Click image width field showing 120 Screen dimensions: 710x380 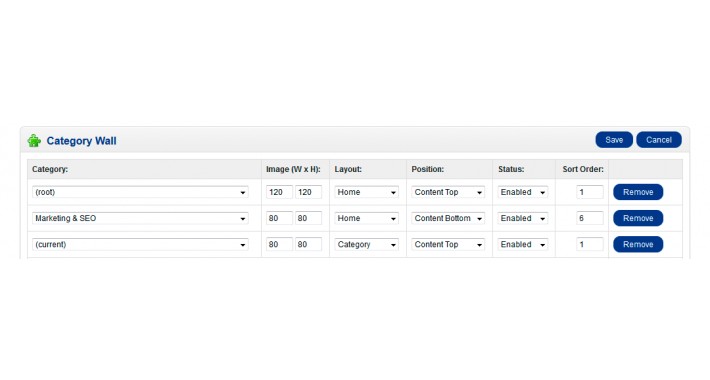[279, 192]
